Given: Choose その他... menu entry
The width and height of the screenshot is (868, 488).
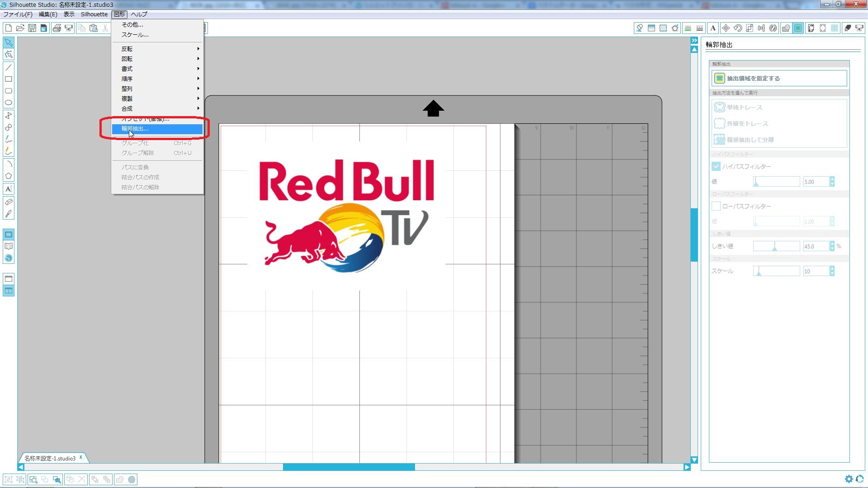Looking at the screenshot, I should pyautogui.click(x=157, y=25).
